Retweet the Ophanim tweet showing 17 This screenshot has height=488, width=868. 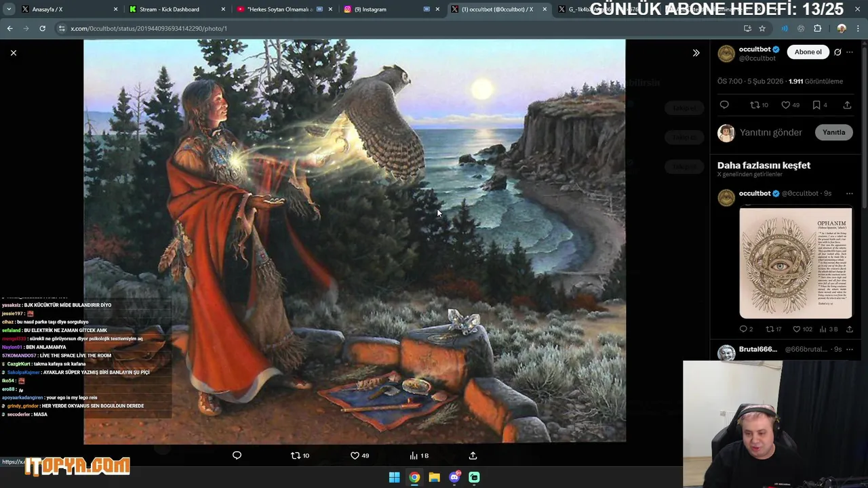click(x=774, y=329)
